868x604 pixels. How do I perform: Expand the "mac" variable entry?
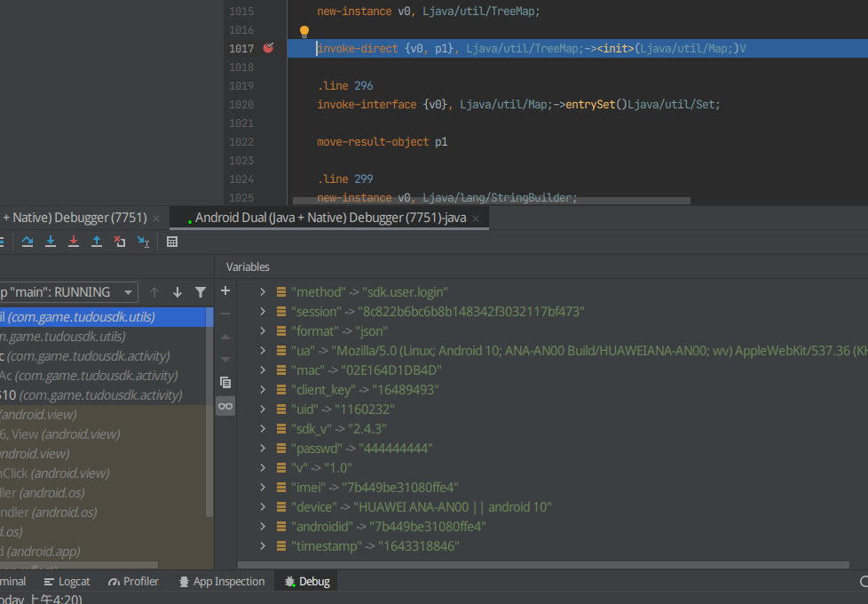click(x=263, y=370)
